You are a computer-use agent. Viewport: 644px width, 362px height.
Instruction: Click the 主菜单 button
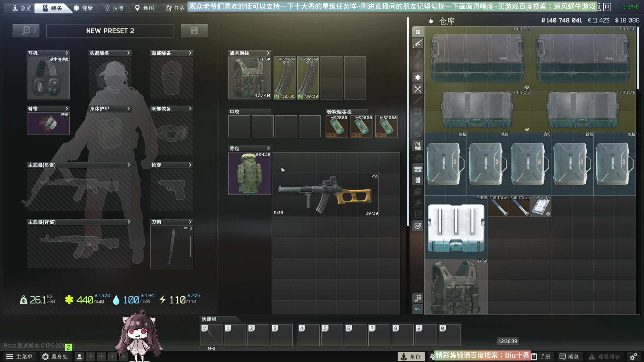coord(19,357)
